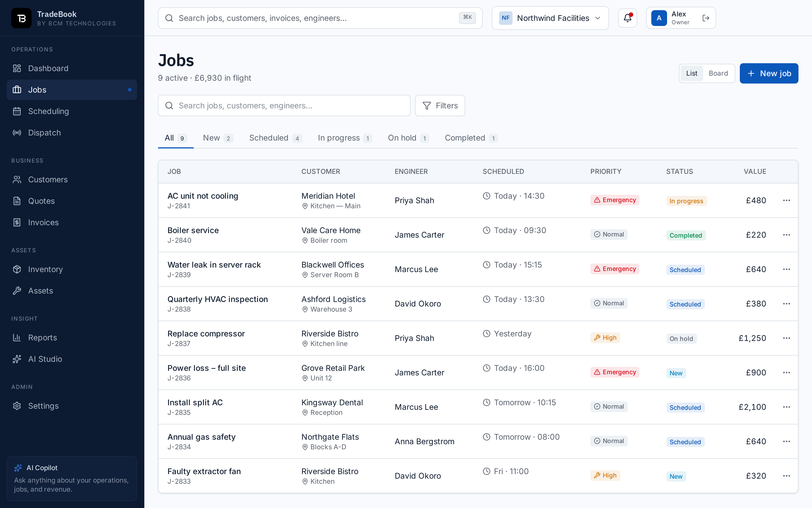Click the sign out icon next to Alex

pyautogui.click(x=706, y=18)
